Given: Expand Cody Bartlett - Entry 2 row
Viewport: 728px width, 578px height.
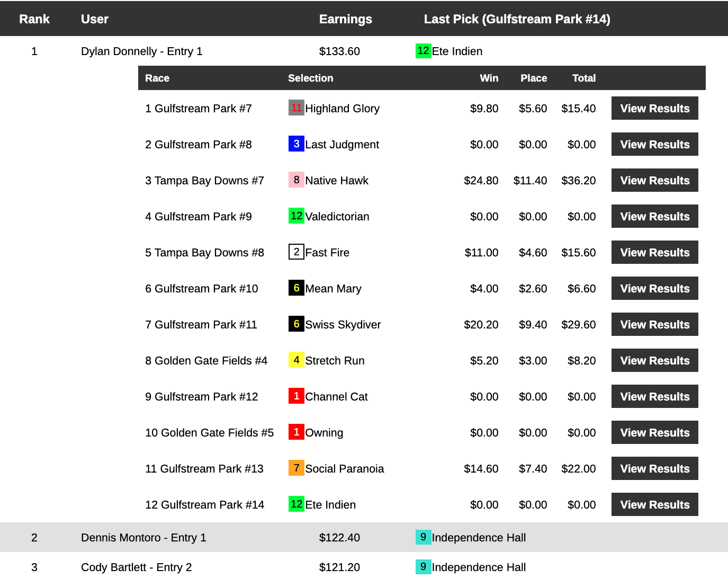Looking at the screenshot, I should tap(136, 567).
